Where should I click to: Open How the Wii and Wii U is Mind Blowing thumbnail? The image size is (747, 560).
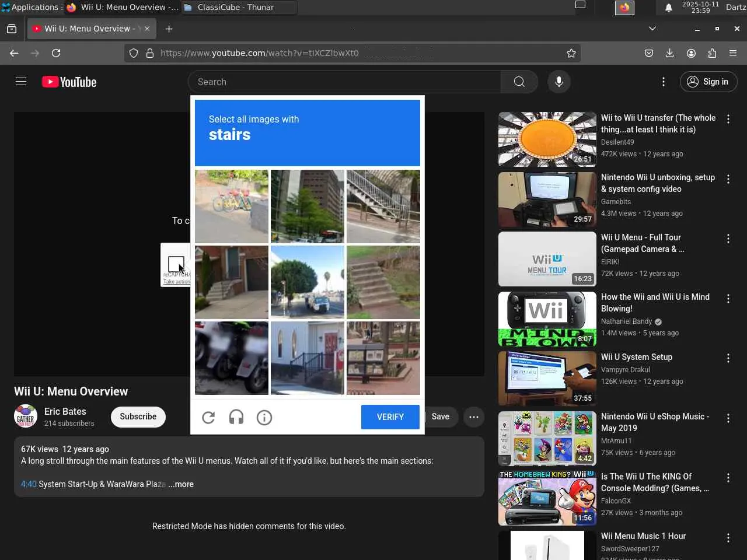547,319
